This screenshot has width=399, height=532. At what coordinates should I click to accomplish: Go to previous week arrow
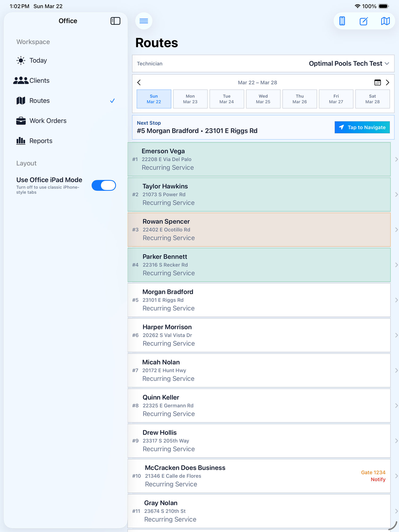tap(139, 82)
